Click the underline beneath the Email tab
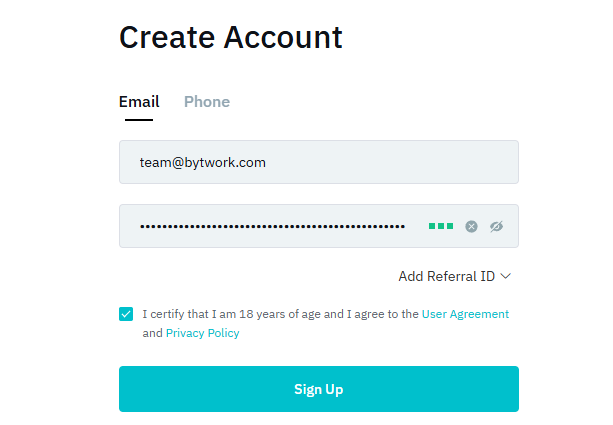 139,120
